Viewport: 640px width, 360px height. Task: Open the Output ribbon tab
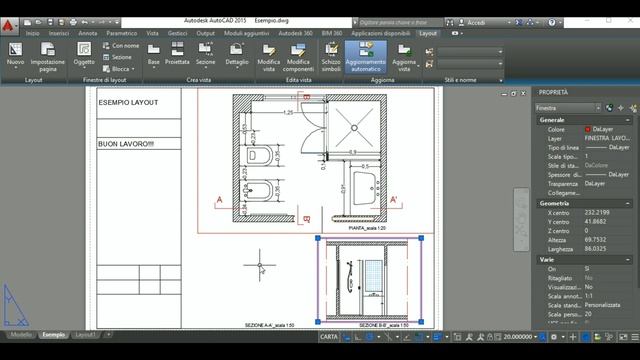(x=205, y=33)
